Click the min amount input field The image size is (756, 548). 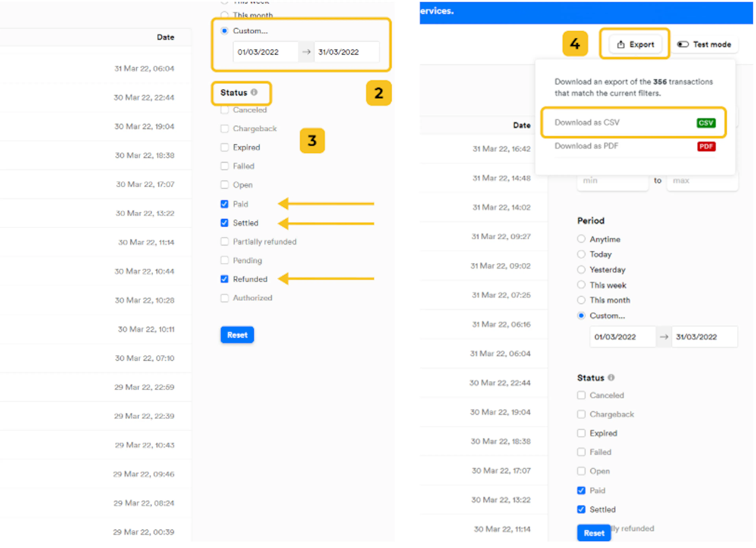coord(612,181)
